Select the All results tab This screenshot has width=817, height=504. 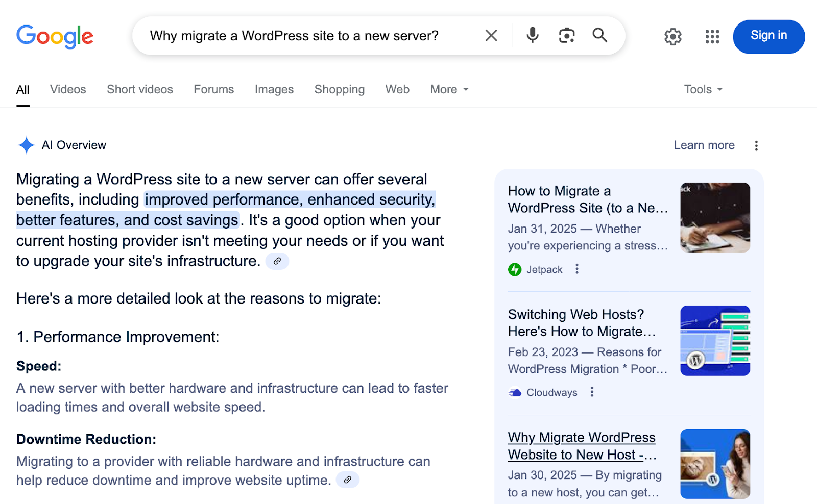(23, 90)
